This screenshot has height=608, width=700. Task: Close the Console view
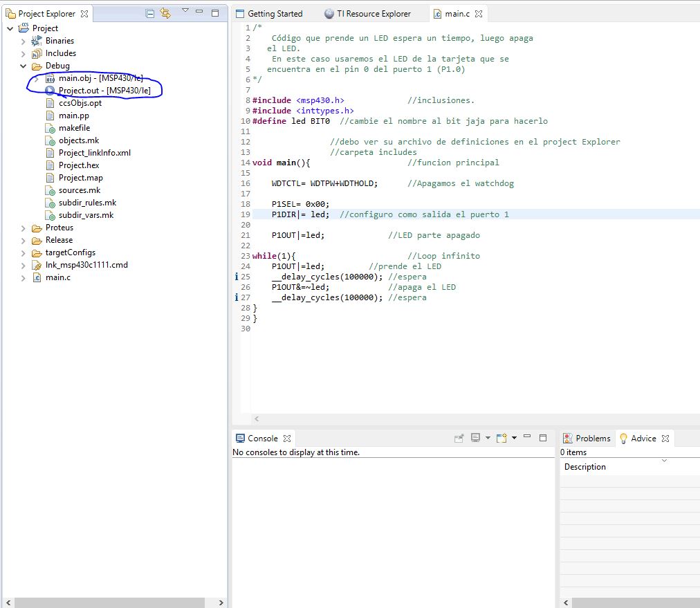point(287,439)
